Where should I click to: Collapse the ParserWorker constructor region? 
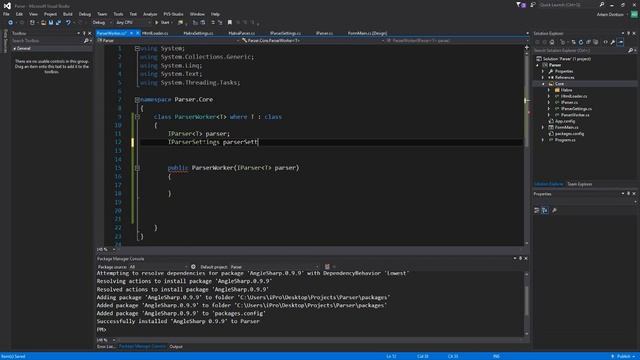click(x=137, y=168)
